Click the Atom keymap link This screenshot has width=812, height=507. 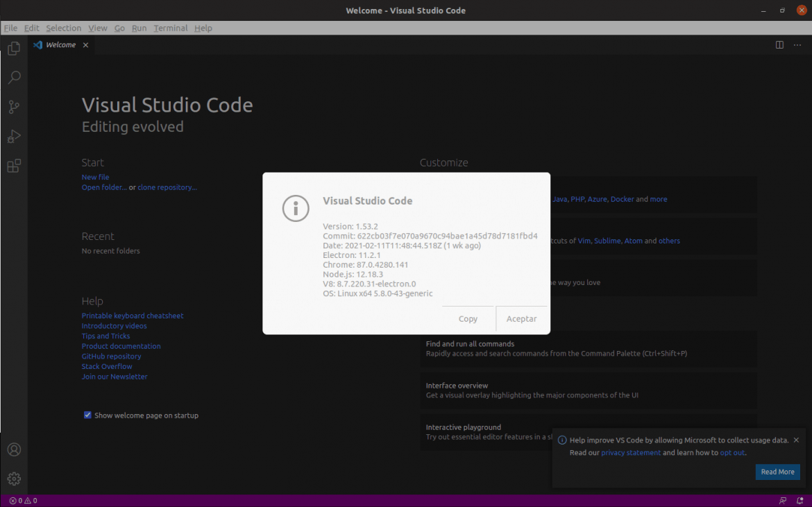point(634,241)
